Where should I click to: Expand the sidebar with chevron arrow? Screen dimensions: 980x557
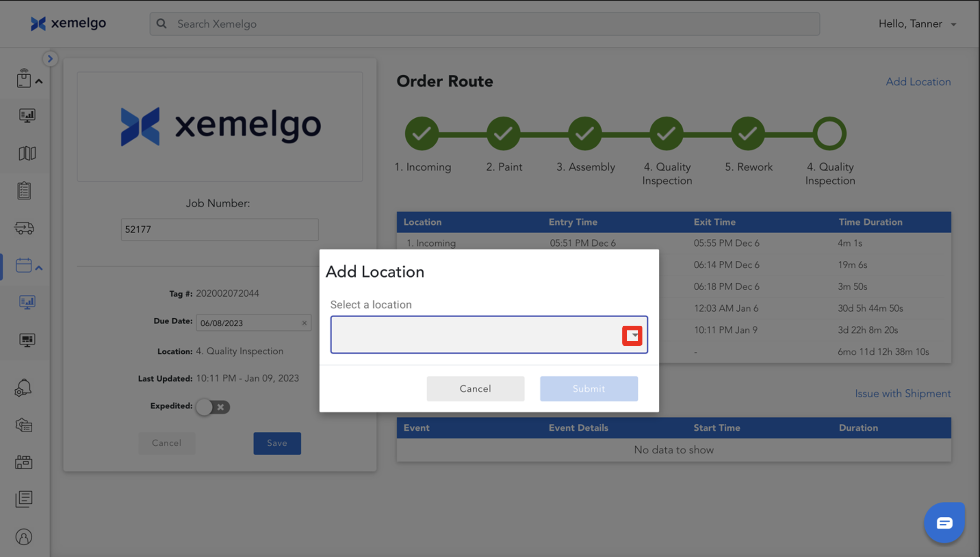coord(50,59)
